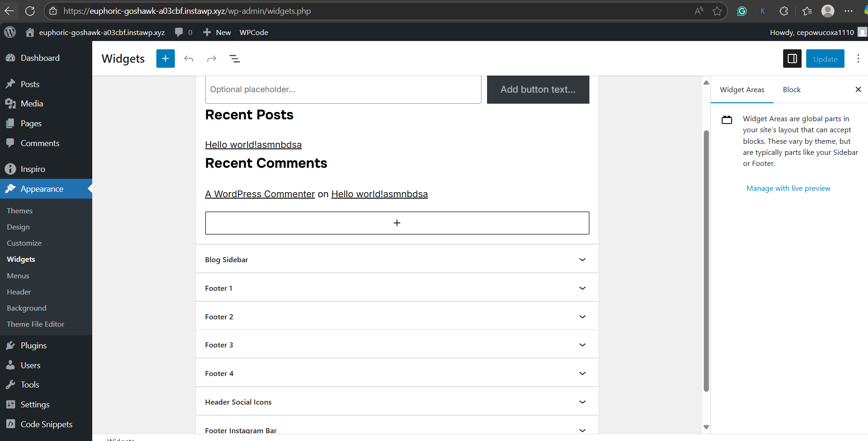Click the Add button text field
Screen dimensions: 868x441
coord(538,89)
